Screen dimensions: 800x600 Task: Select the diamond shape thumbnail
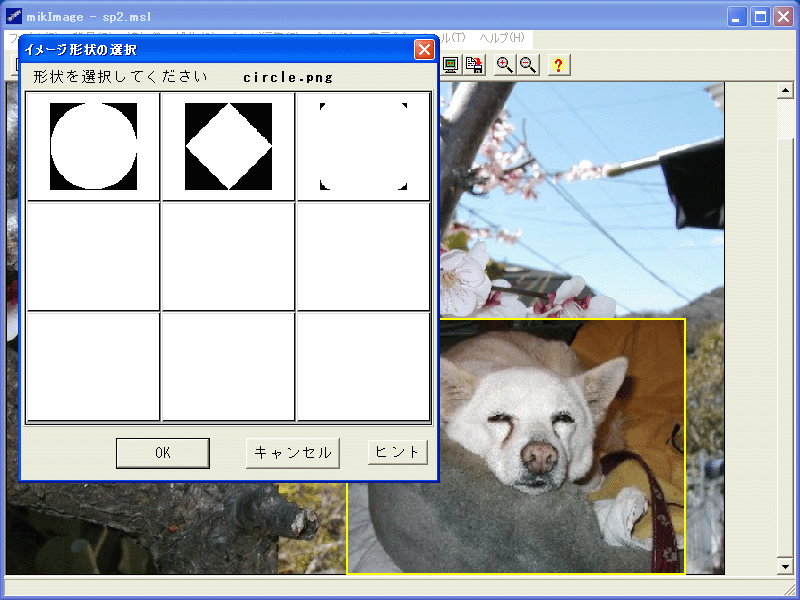pyautogui.click(x=228, y=146)
